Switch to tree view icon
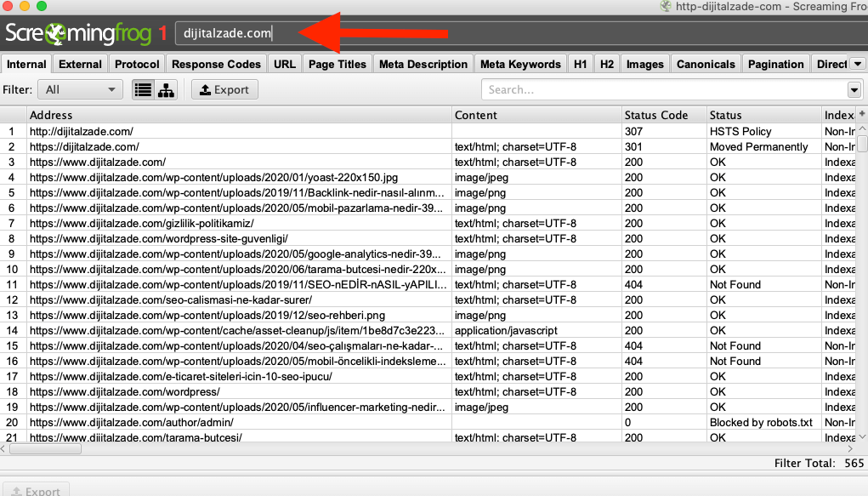The image size is (868, 496). 166,90
